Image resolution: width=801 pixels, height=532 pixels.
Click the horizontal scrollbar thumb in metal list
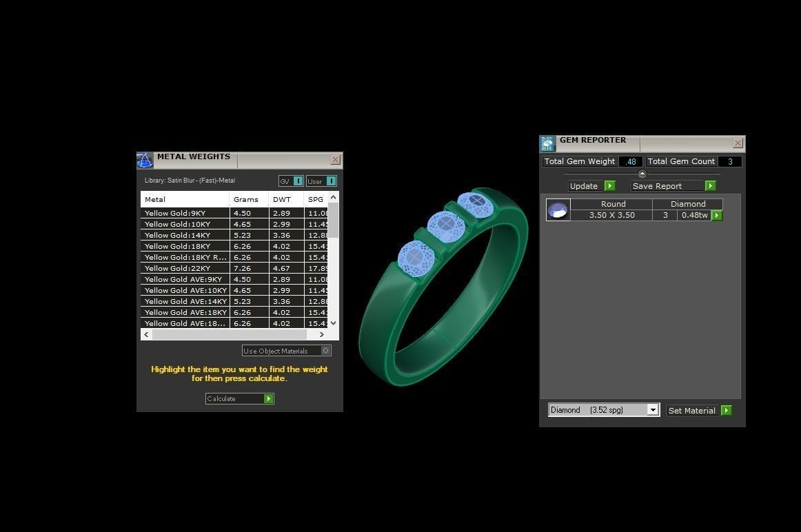click(x=230, y=334)
